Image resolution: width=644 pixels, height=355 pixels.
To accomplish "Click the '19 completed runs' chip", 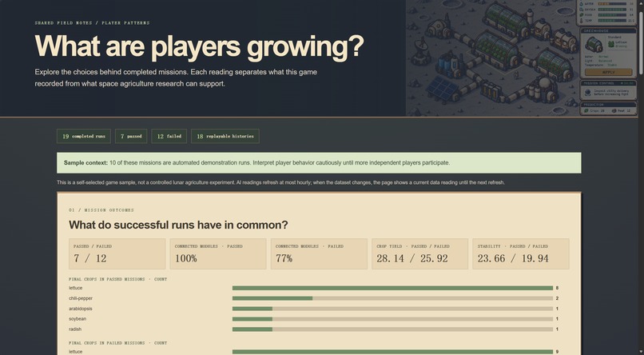I will coord(84,137).
